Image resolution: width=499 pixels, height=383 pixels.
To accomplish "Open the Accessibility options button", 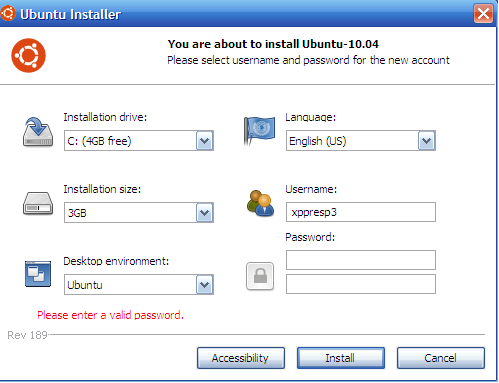I will click(241, 358).
